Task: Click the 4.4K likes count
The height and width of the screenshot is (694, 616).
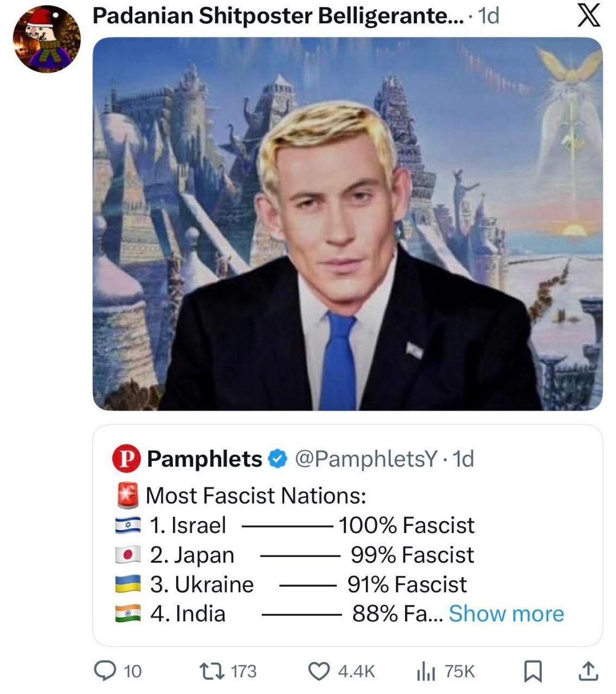Action: (x=356, y=671)
